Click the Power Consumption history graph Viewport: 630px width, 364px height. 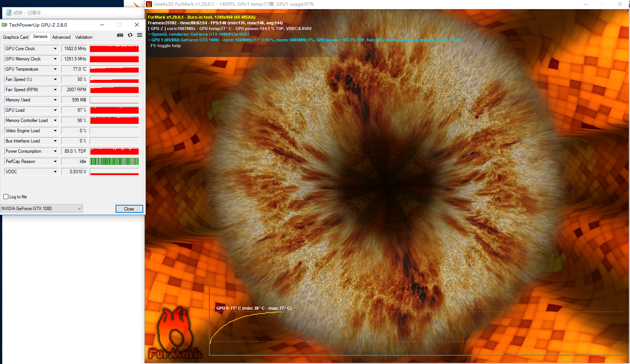pos(114,151)
